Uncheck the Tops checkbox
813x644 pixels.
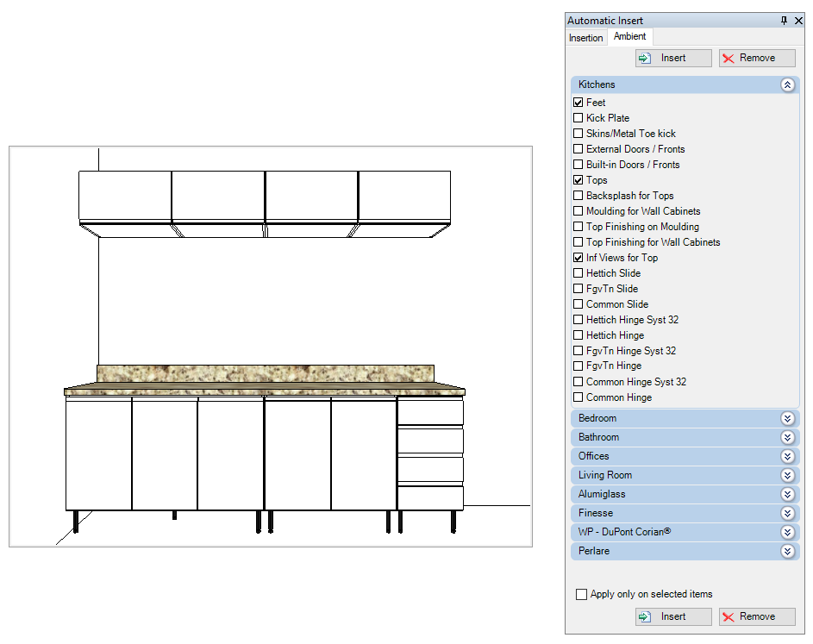click(x=578, y=180)
